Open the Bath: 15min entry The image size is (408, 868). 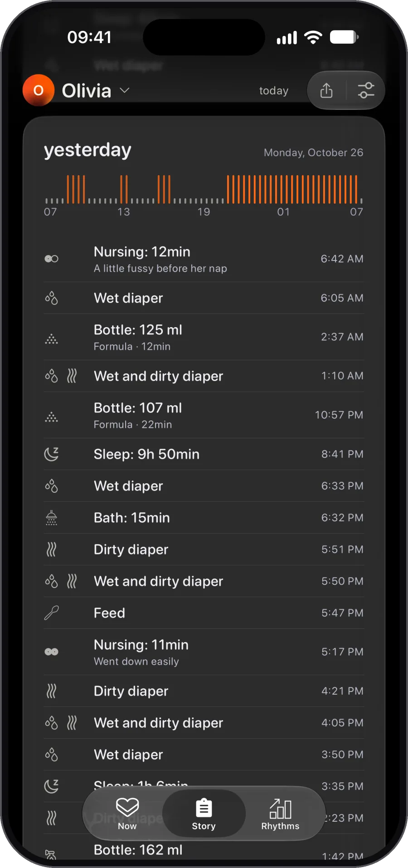(204, 518)
